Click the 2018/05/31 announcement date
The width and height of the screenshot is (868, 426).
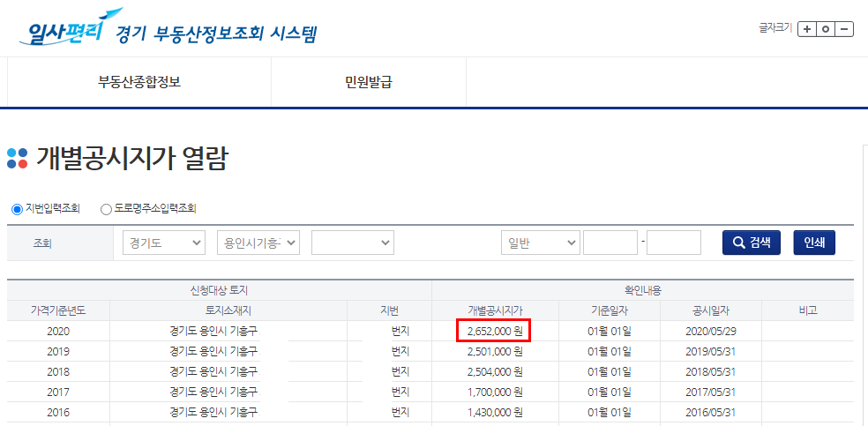710,371
